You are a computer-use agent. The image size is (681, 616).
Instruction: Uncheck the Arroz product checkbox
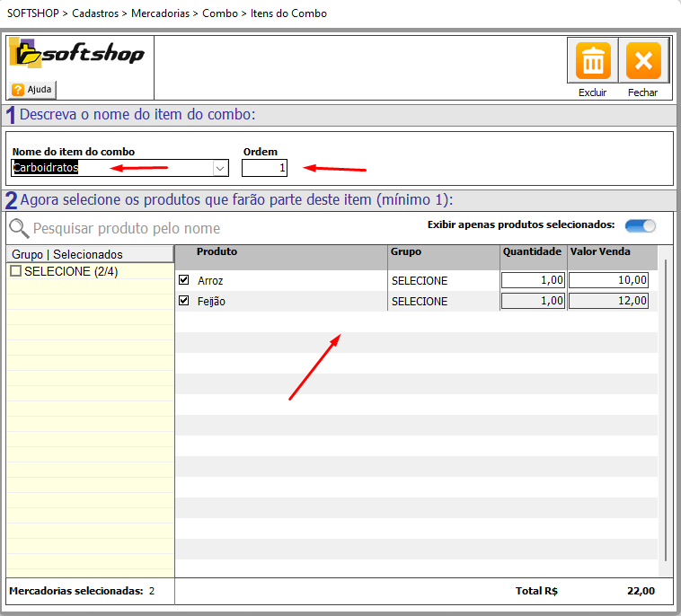click(x=184, y=280)
